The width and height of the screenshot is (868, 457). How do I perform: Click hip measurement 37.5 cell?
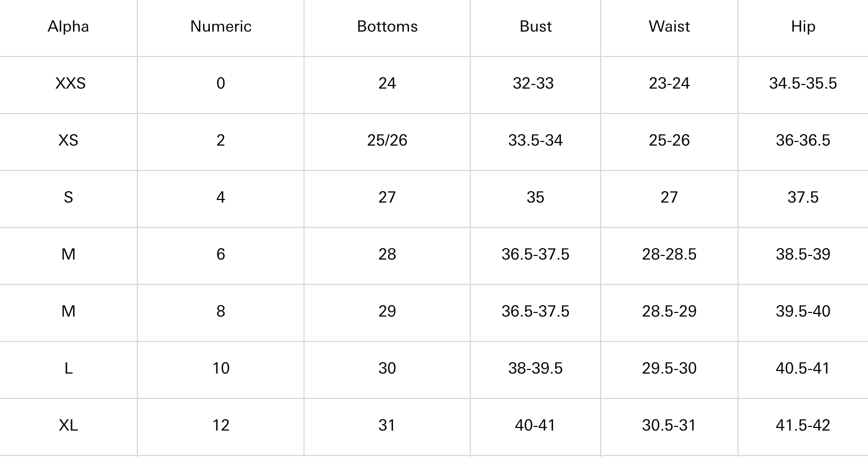(803, 197)
